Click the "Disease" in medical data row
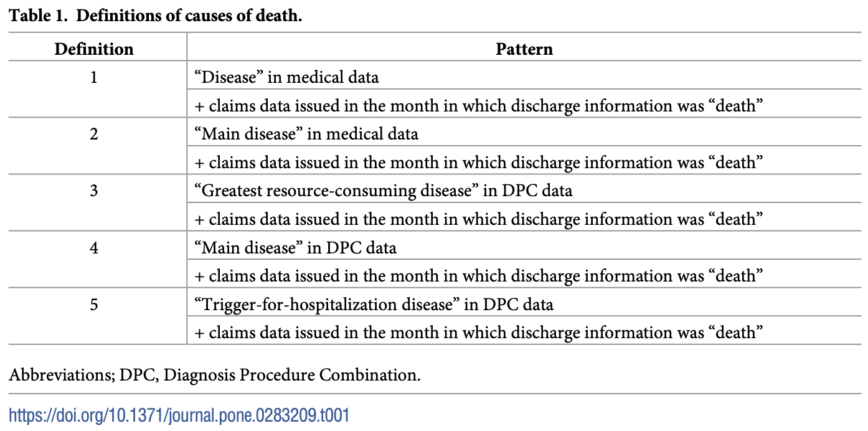 click(x=286, y=78)
